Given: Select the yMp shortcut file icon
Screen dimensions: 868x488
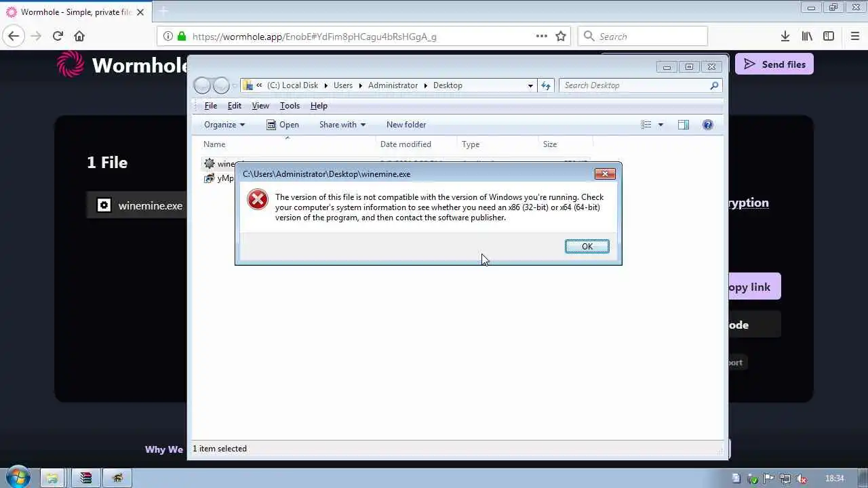Looking at the screenshot, I should [x=210, y=178].
